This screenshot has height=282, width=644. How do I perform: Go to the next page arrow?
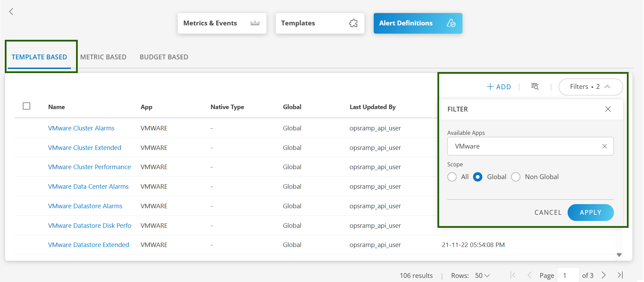coord(604,275)
